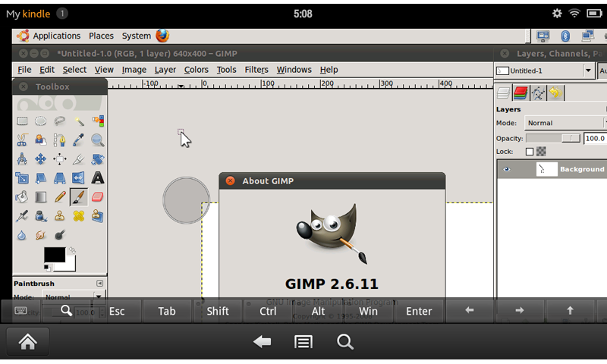Select the Shear tool

point(41,178)
